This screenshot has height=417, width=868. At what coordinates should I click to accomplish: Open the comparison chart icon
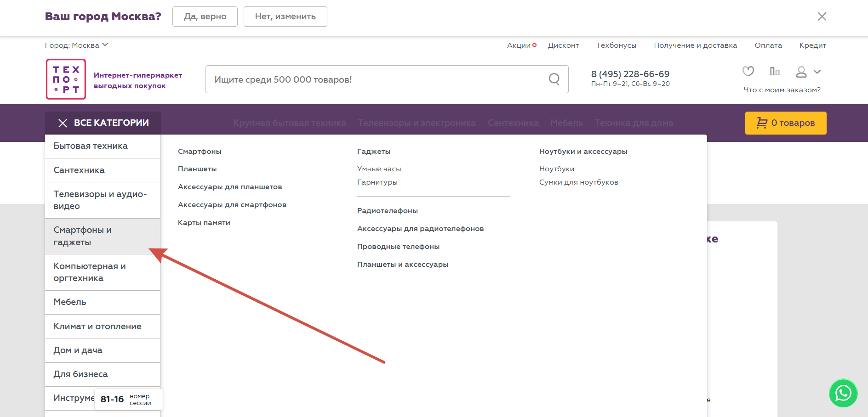point(775,71)
